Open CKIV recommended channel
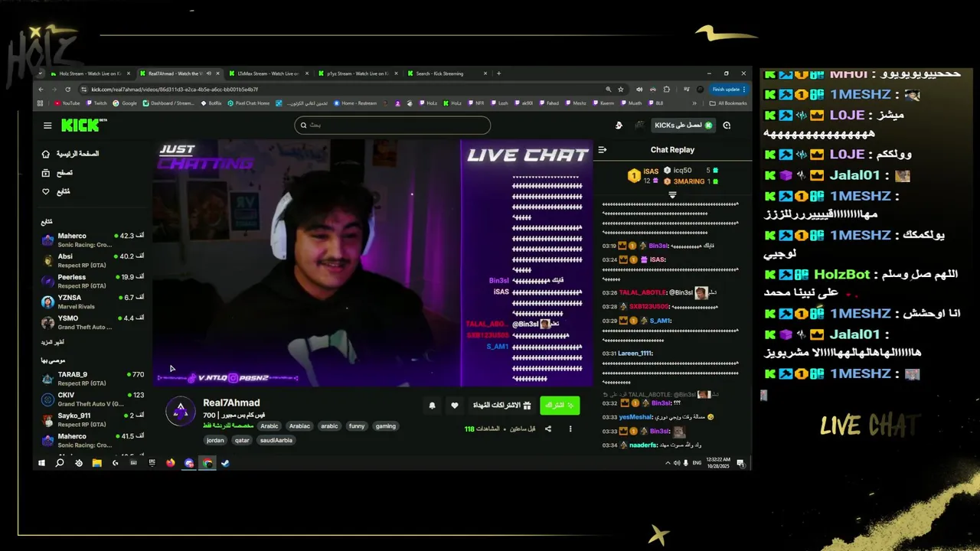The height and width of the screenshot is (551, 980). point(93,399)
